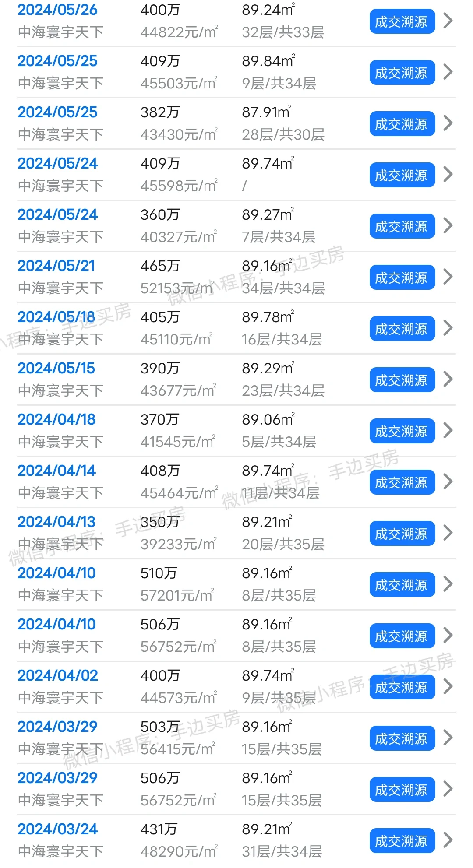Click the floor info 32层/共33层
Image resolution: width=473 pixels, height=868 pixels.
(x=283, y=32)
